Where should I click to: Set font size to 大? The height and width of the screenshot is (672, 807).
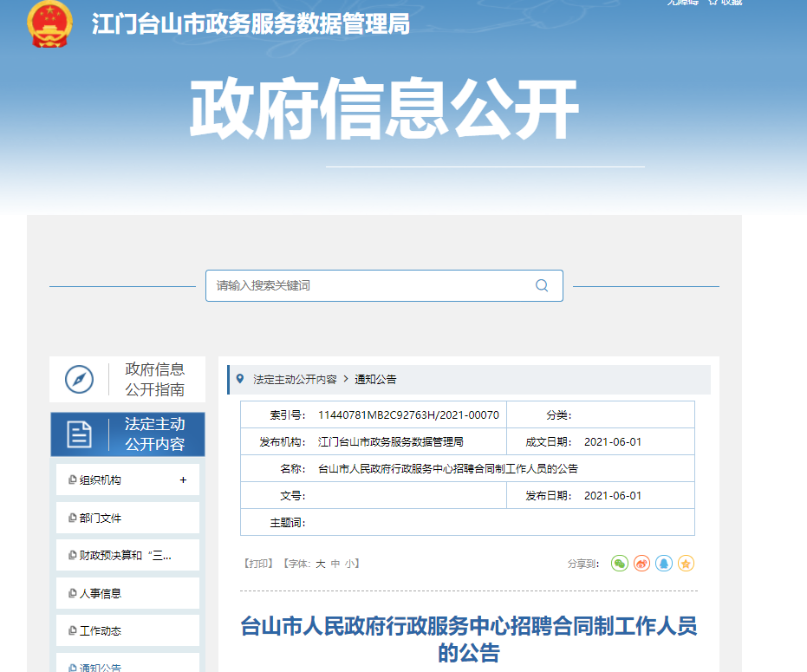320,564
